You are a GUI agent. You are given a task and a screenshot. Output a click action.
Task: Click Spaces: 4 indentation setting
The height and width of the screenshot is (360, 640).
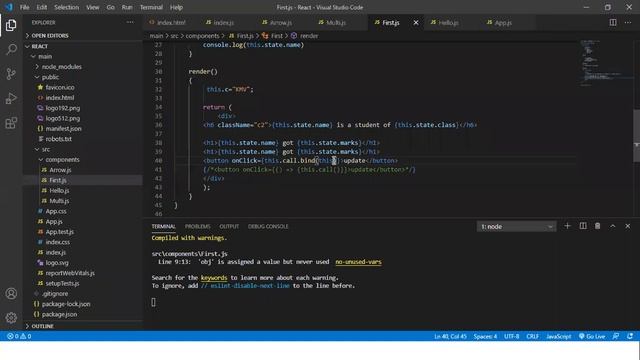pyautogui.click(x=485, y=336)
